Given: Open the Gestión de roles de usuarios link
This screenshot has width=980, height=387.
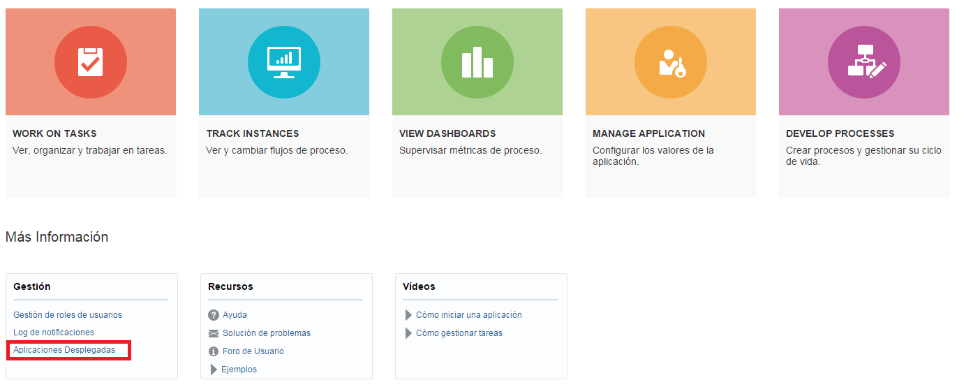Looking at the screenshot, I should click(68, 315).
